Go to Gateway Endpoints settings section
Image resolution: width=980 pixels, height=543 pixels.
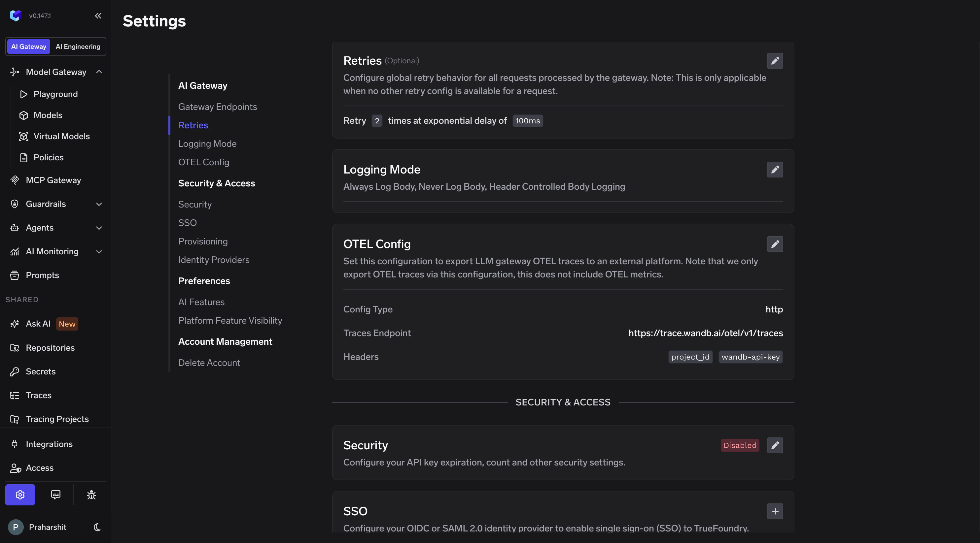tap(218, 107)
